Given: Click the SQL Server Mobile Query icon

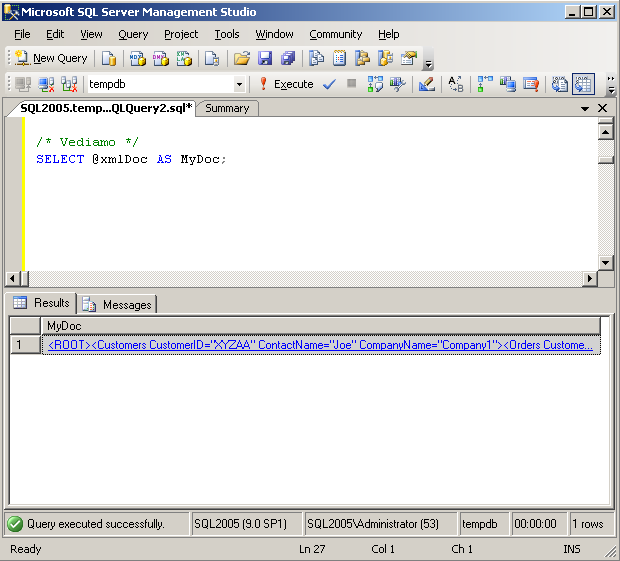Looking at the screenshot, I should (x=212, y=59).
